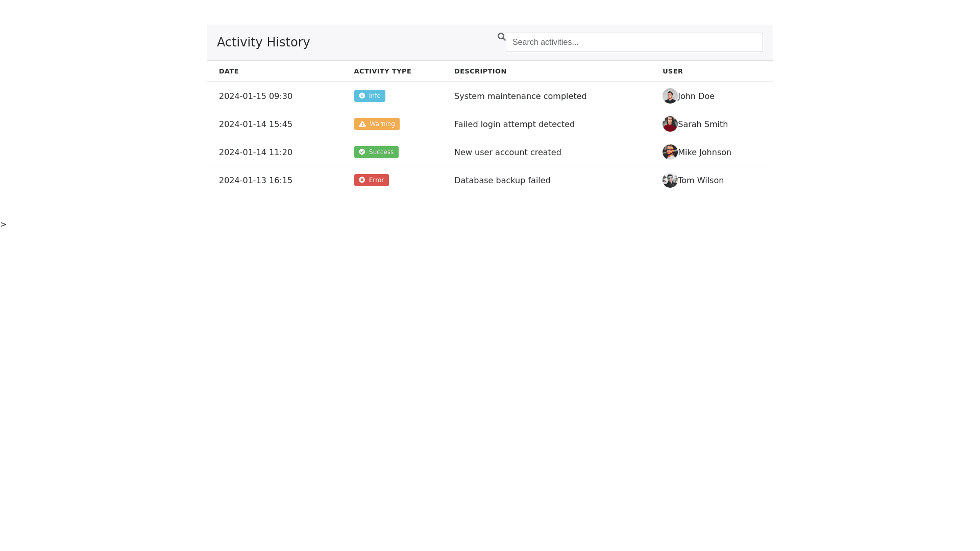Click John Doe's avatar

click(x=670, y=96)
